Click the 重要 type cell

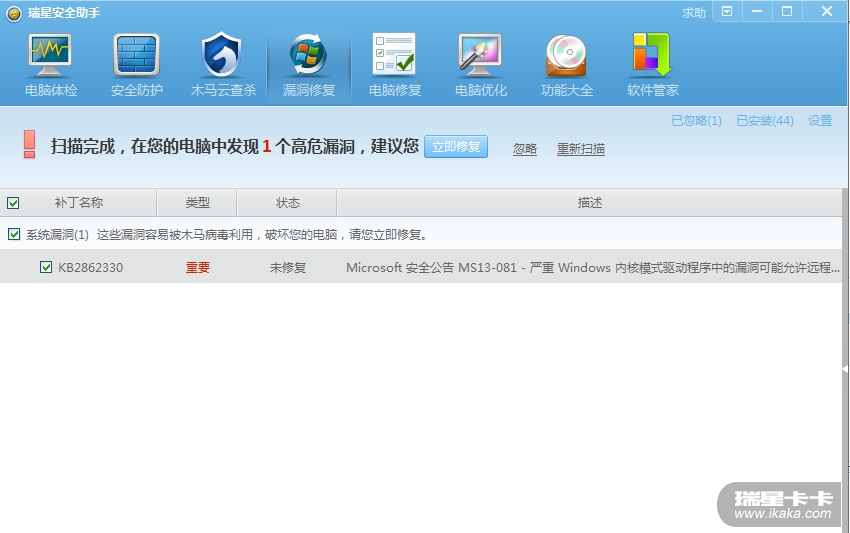197,267
